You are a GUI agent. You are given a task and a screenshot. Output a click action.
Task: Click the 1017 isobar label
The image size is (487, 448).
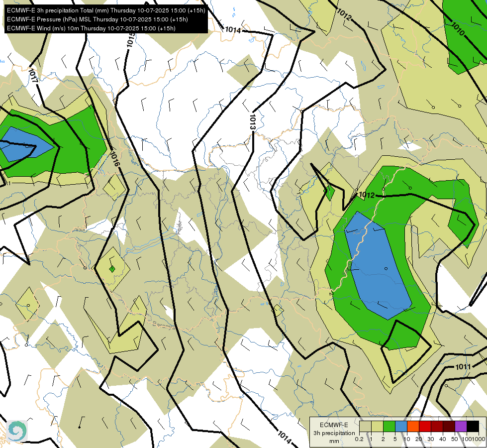coord(33,76)
